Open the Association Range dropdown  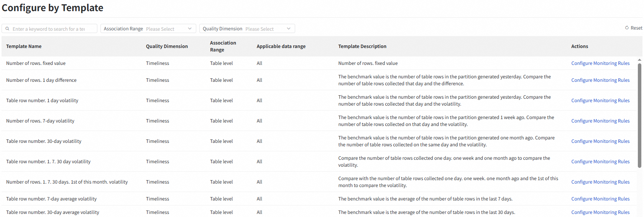point(148,29)
